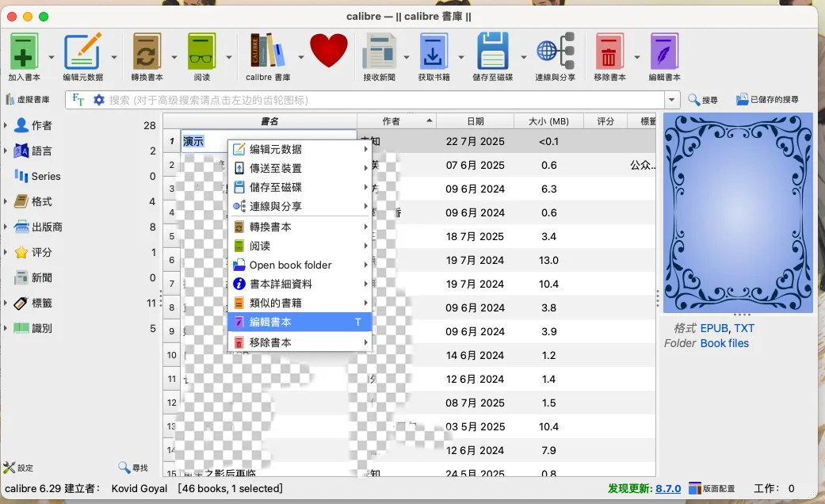Viewport: 825px width, 504px height.
Task: Choose Open book folder menu entry
Action: pos(300,265)
